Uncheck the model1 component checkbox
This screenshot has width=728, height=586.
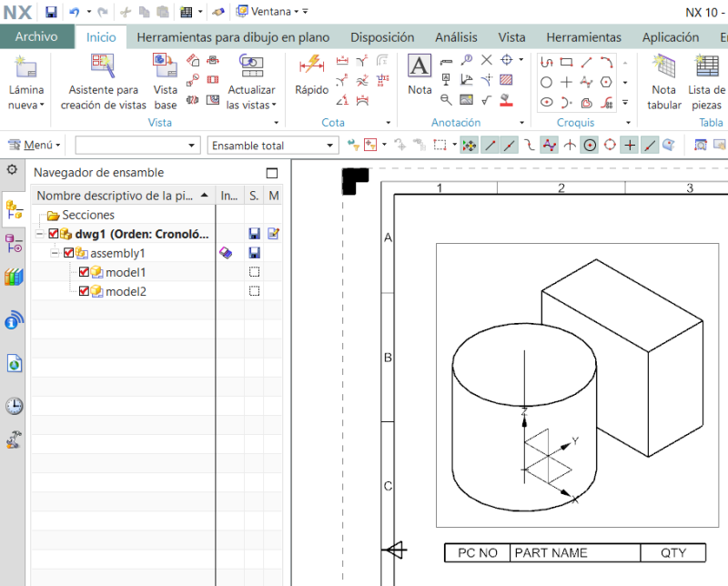click(84, 272)
